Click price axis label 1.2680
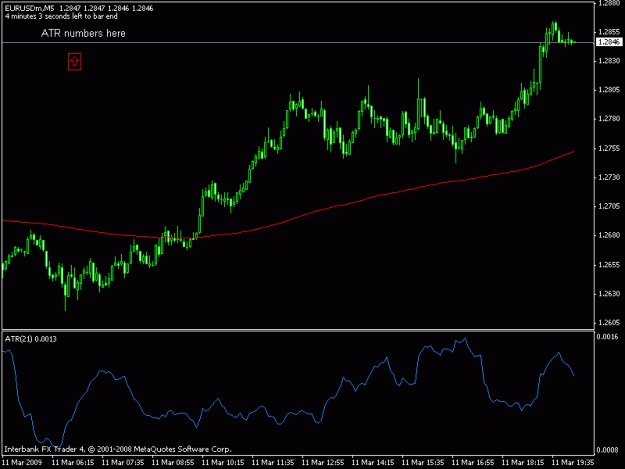Screen dimensions: 625x469 click(609, 235)
